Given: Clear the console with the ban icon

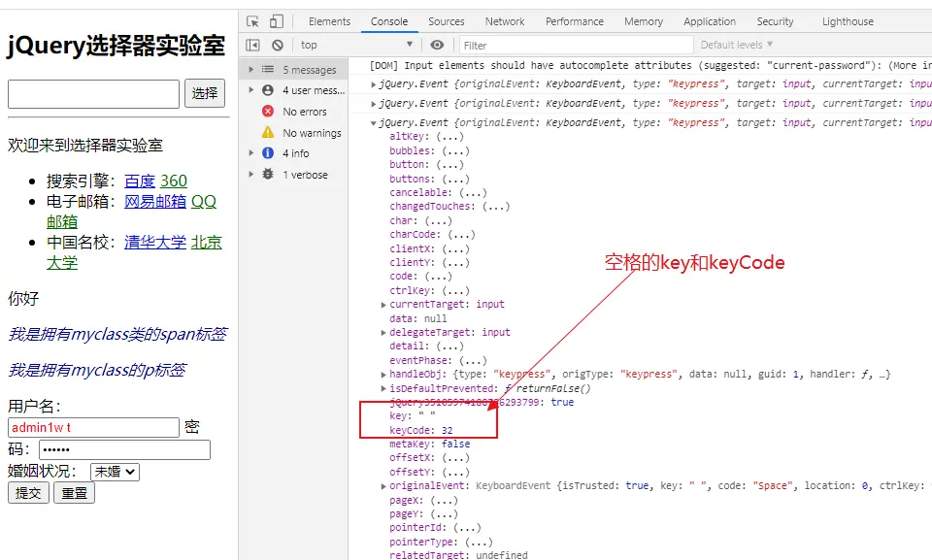Looking at the screenshot, I should (x=278, y=45).
